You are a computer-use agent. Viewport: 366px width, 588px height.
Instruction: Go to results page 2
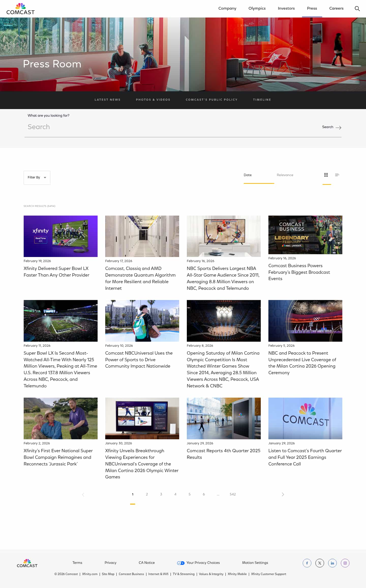click(x=147, y=494)
